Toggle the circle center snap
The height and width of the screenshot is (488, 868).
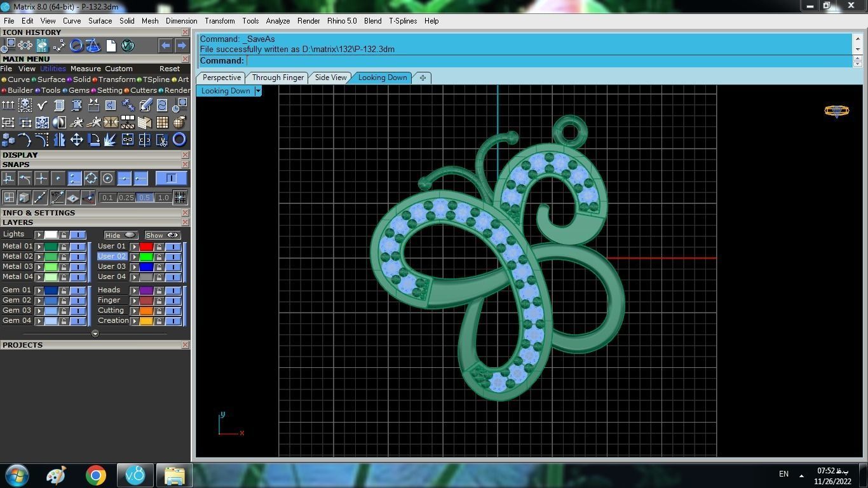[x=107, y=179]
